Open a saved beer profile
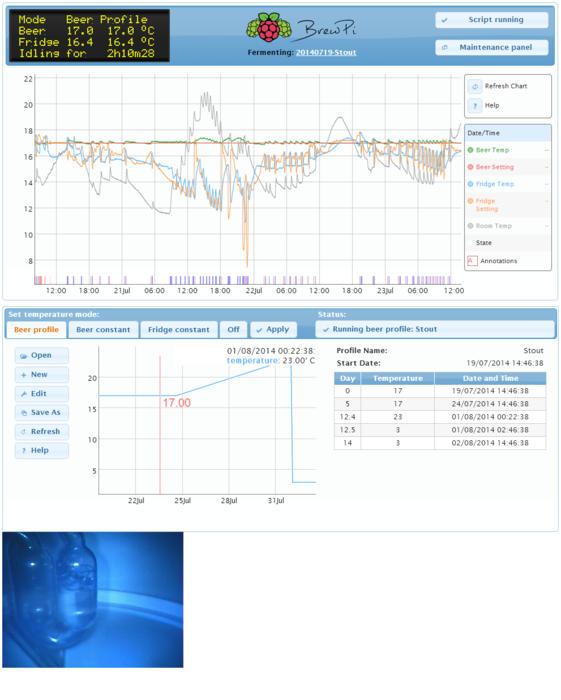This screenshot has width=561, height=700. point(42,355)
